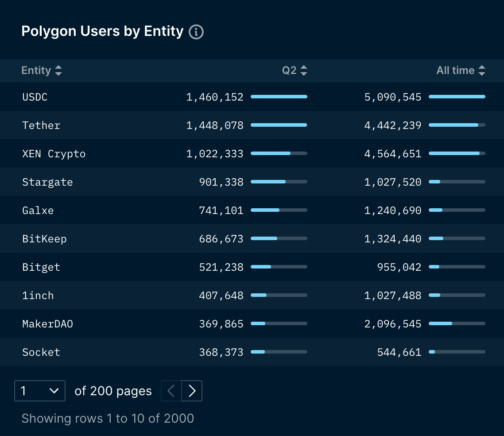Click the ascending arrow on Q2 header

coord(303,67)
